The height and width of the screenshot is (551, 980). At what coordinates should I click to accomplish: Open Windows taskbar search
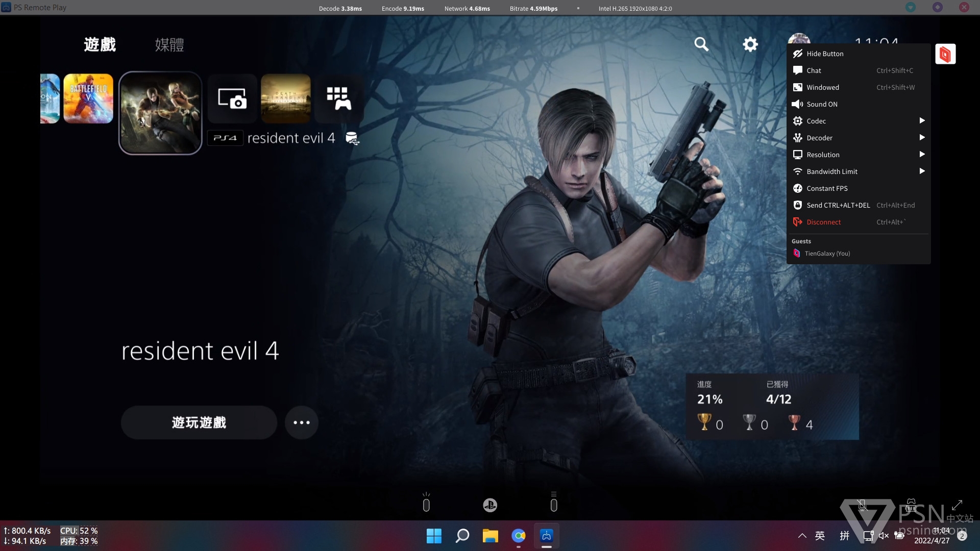(462, 536)
